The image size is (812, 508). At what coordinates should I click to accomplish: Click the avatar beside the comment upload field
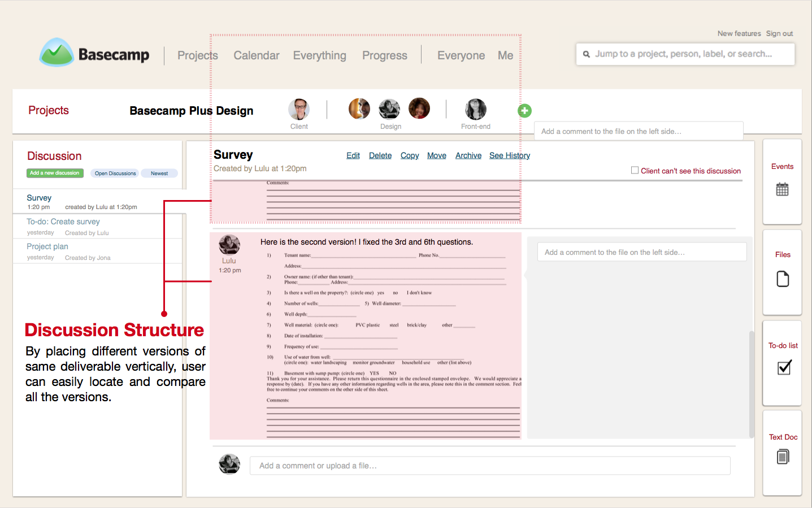point(229,464)
